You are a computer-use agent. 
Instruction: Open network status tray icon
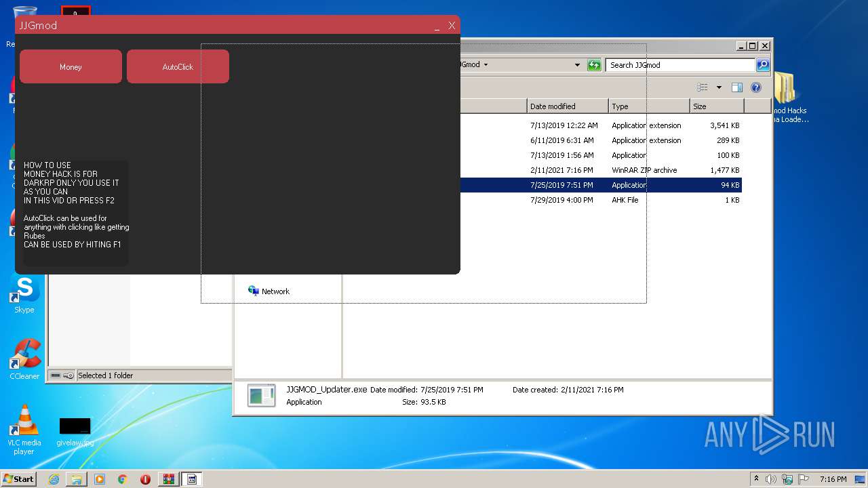tap(787, 479)
